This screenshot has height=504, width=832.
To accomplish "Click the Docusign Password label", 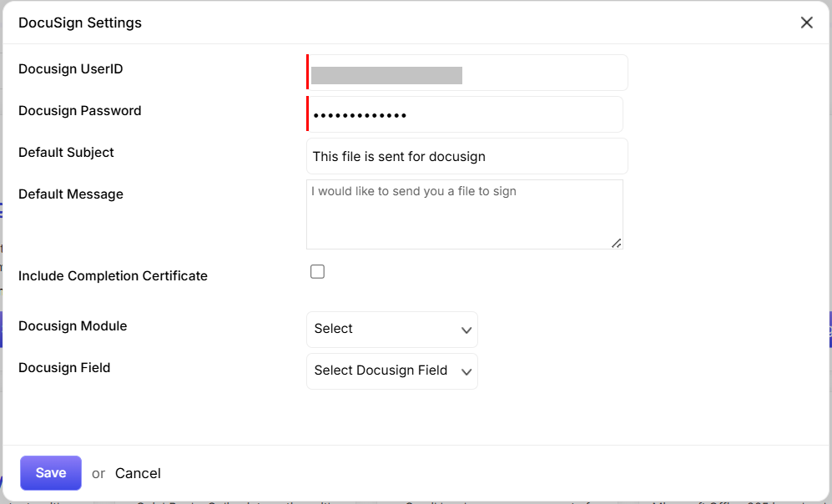I will point(80,111).
